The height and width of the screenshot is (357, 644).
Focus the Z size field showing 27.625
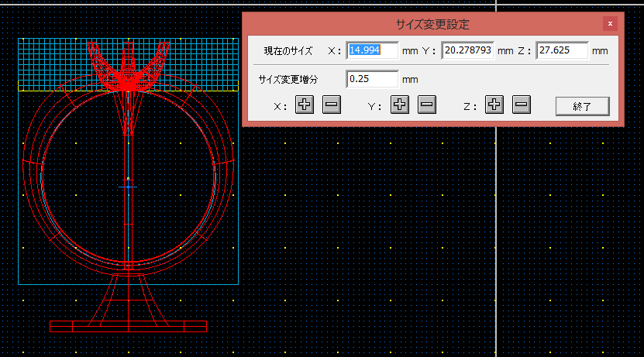562,50
